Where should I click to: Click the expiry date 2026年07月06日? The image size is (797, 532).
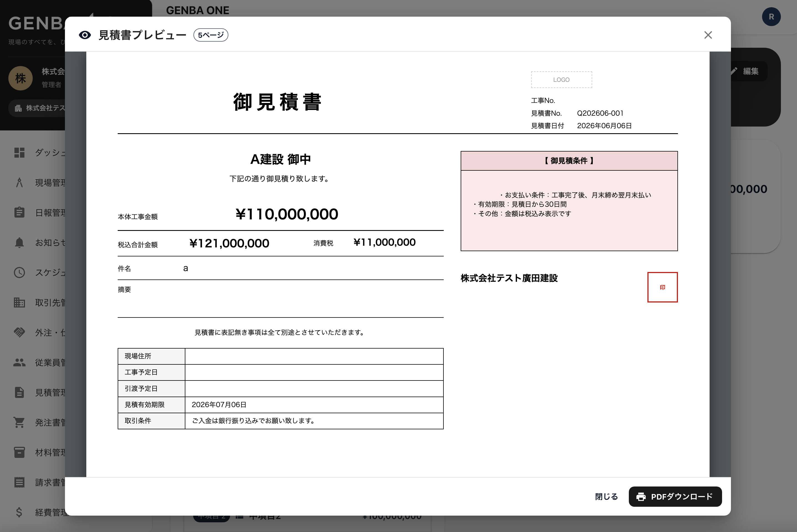(x=219, y=404)
